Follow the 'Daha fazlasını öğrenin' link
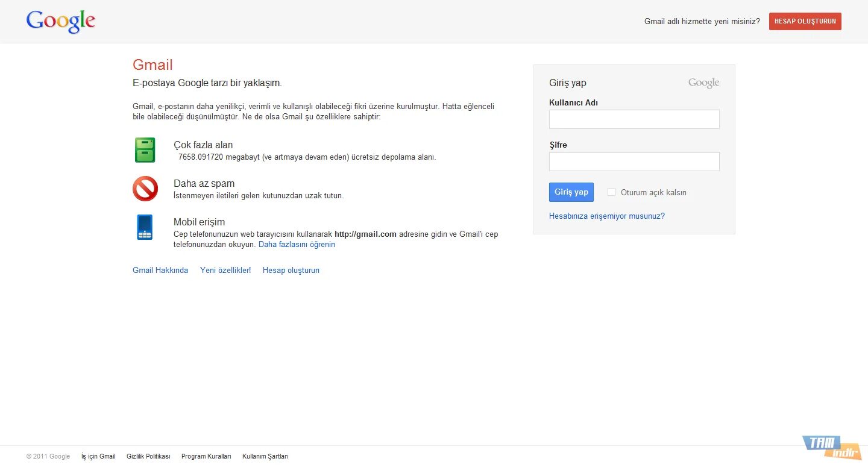 pyautogui.click(x=297, y=244)
